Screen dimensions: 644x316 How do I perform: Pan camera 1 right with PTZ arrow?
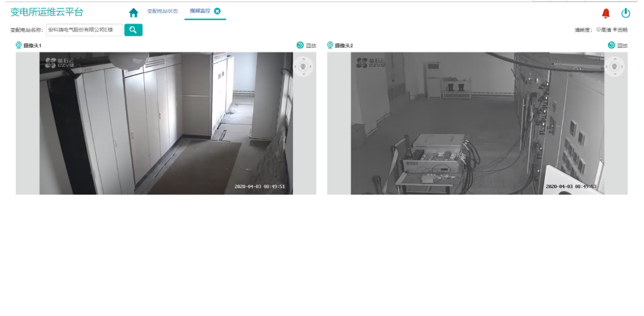pos(311,66)
